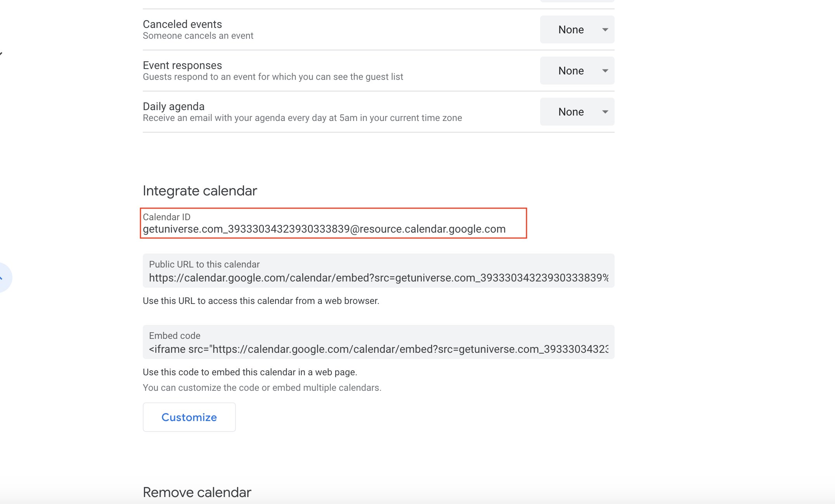
Task: Click the Customize embed button
Action: pyautogui.click(x=189, y=417)
